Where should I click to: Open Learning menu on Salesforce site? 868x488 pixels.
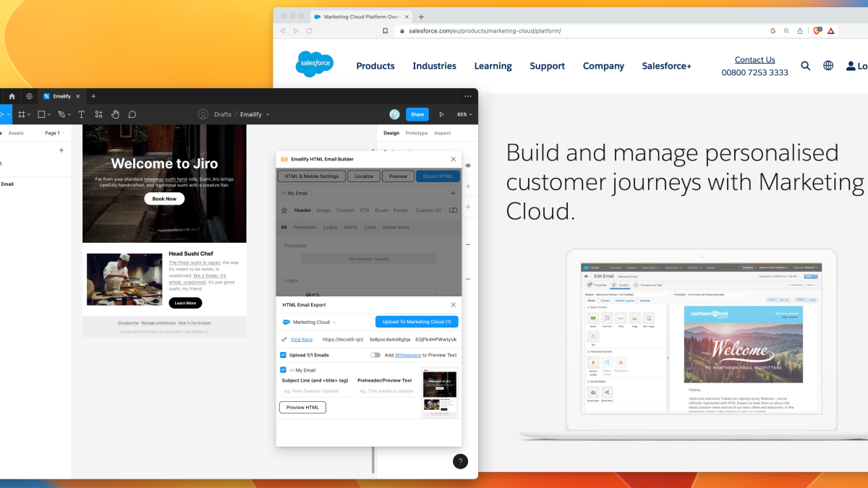pyautogui.click(x=493, y=66)
